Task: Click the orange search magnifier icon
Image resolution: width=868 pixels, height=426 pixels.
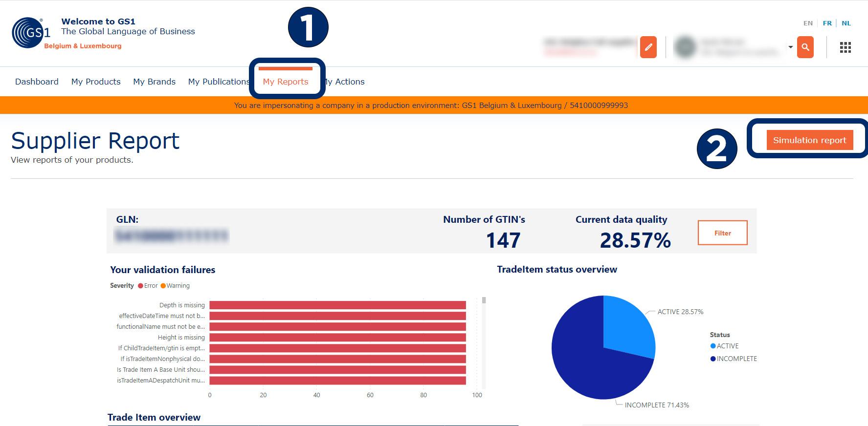Action: coord(805,47)
